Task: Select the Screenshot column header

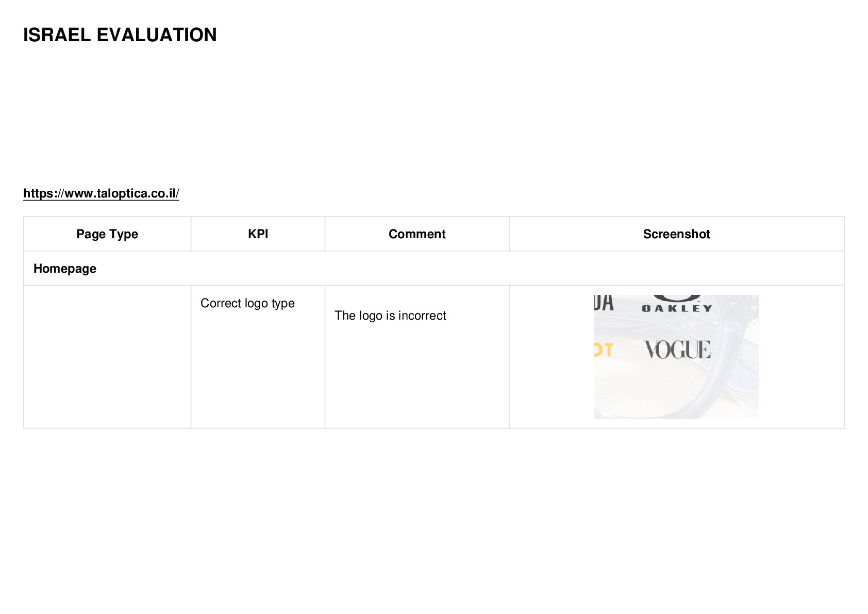Action: (x=677, y=234)
